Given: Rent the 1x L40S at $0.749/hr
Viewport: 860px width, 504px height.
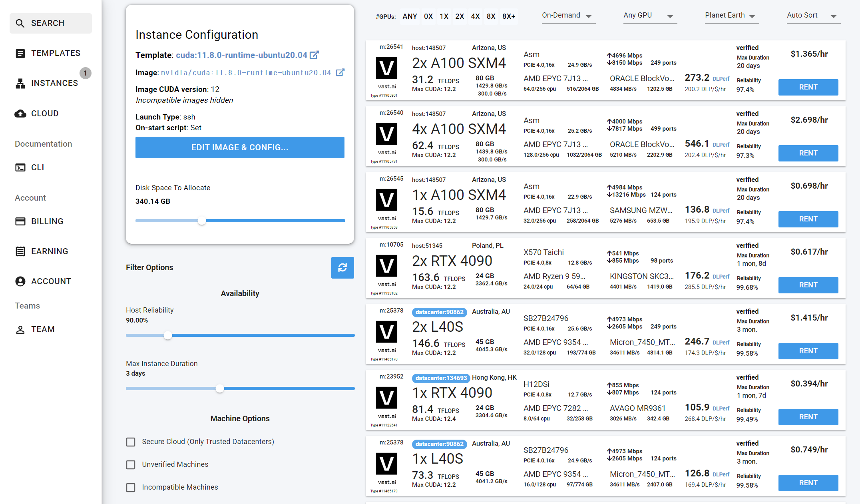Looking at the screenshot, I should [808, 483].
